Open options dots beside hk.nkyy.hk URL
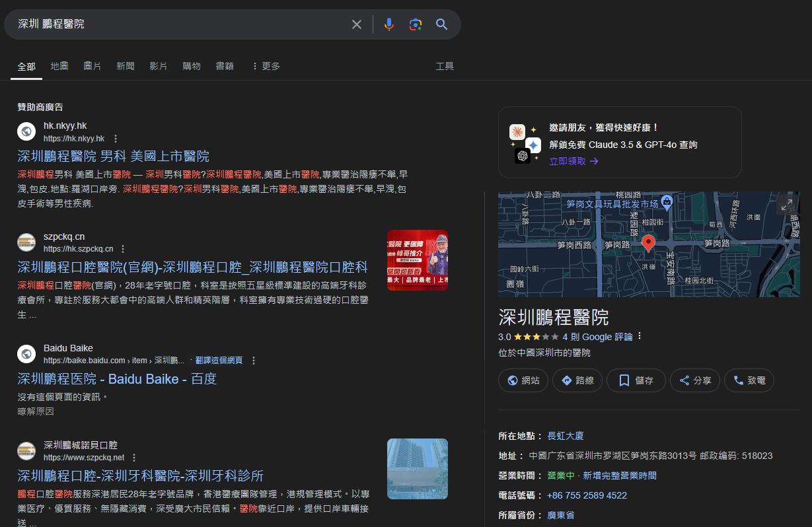 [116, 139]
